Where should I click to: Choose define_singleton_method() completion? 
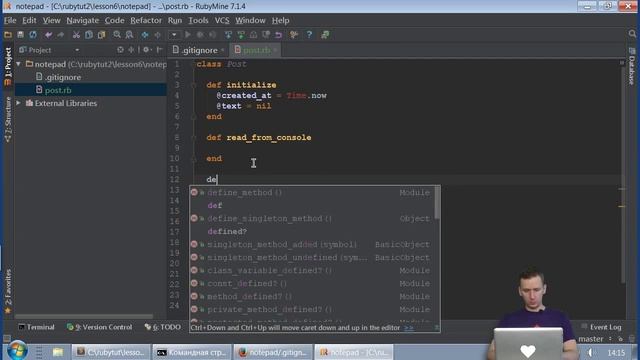pyautogui.click(x=312, y=219)
